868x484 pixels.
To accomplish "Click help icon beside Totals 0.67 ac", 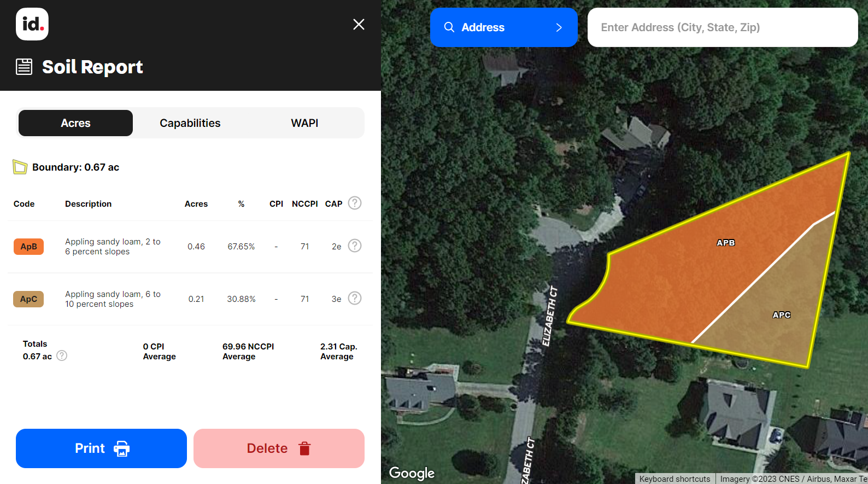I will [x=62, y=355].
